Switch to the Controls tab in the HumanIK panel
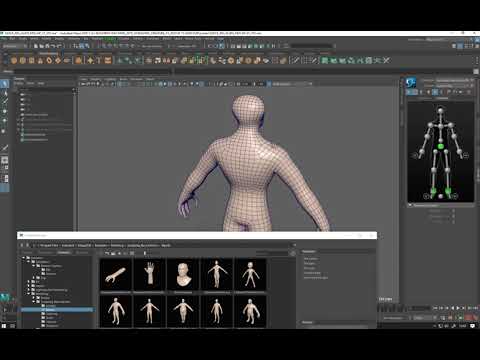This screenshot has width=480, height=360. pyautogui.click(x=442, y=98)
